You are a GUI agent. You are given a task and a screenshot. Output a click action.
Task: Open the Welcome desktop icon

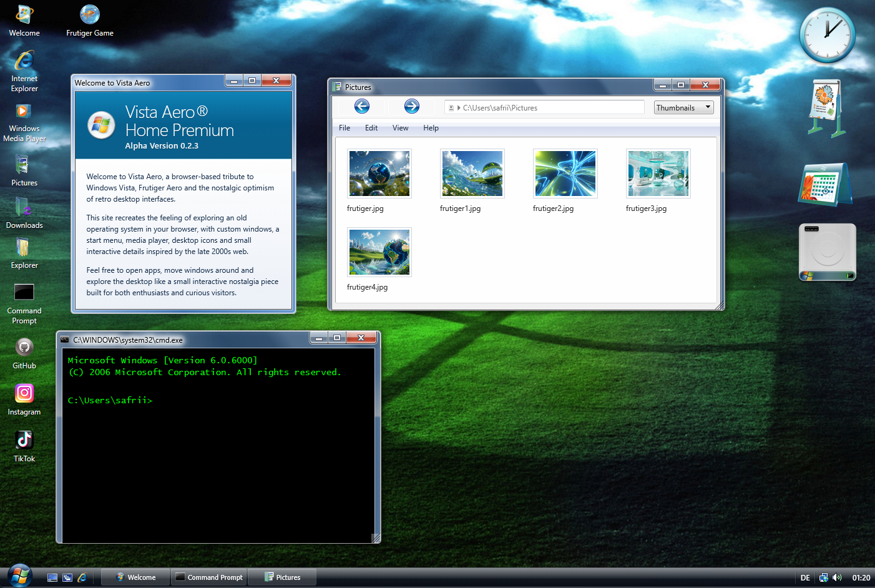[x=24, y=21]
